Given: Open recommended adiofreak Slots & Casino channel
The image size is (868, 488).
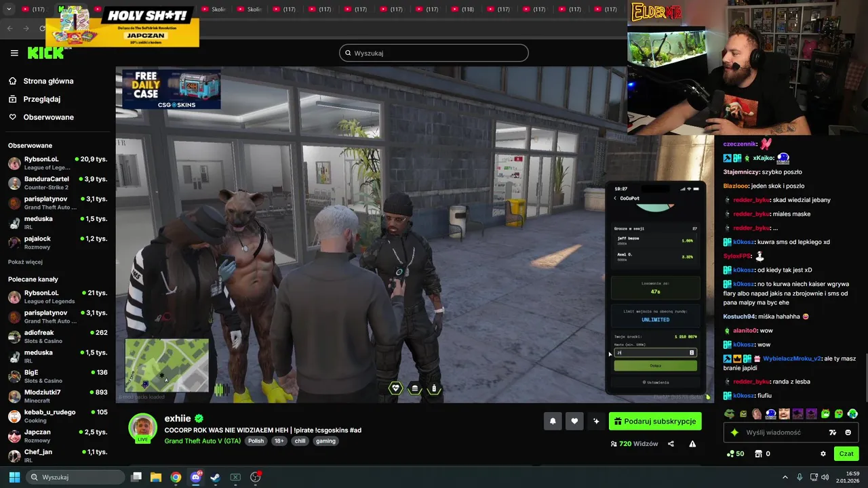Looking at the screenshot, I should click(57, 337).
